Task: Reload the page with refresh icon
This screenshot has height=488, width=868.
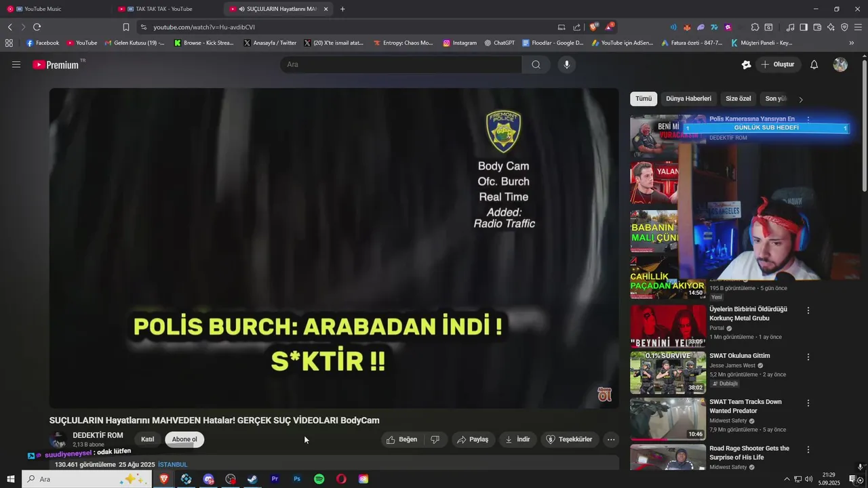Action: point(37,27)
